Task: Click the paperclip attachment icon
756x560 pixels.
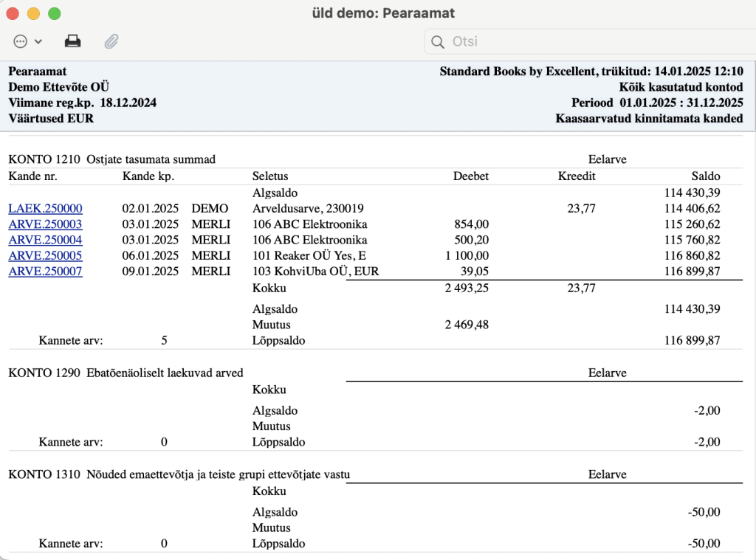Action: point(111,41)
